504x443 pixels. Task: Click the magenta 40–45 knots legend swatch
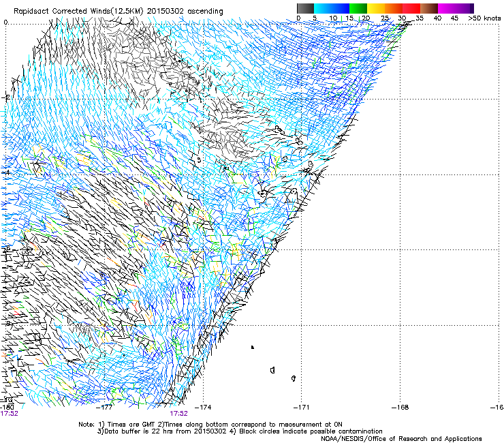[x=447, y=8]
